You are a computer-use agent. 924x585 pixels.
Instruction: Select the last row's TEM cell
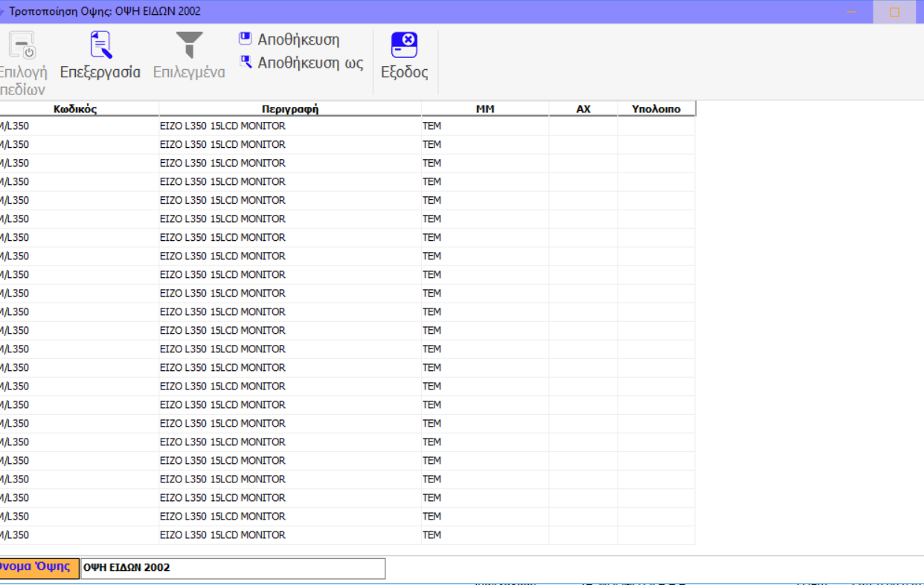(485, 535)
